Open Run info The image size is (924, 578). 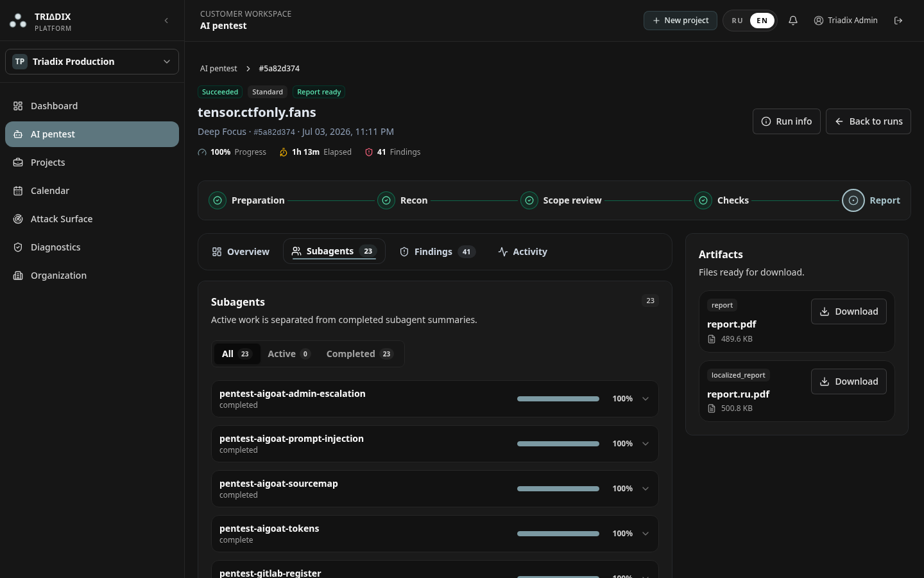click(786, 121)
